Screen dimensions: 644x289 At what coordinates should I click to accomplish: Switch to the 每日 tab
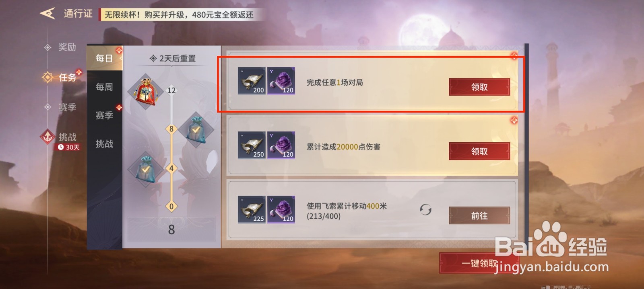click(104, 58)
